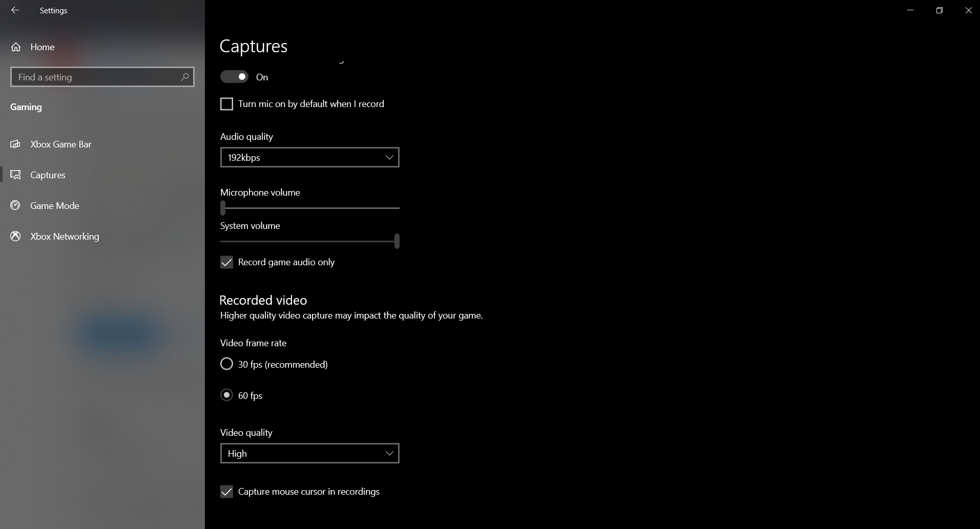Click the Video frame rate label
The height and width of the screenshot is (529, 980).
pos(254,343)
